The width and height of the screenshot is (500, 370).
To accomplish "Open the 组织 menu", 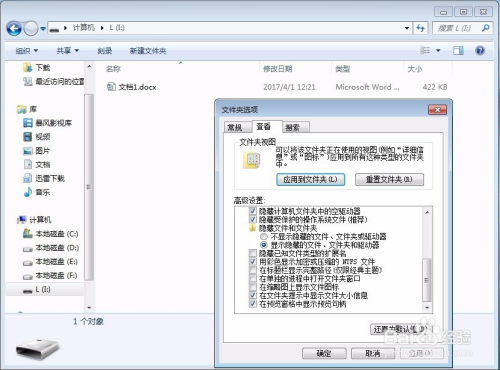I will pos(27,51).
